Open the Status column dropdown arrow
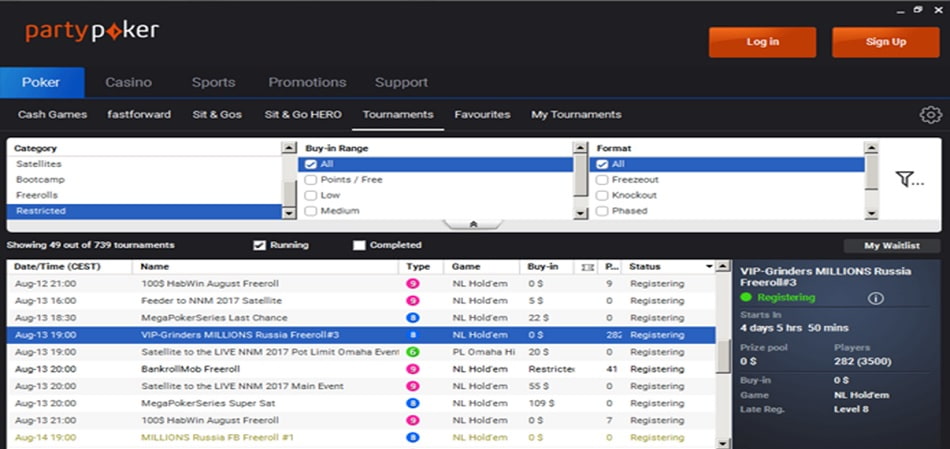Viewport: 950px width, 449px height. point(709,267)
